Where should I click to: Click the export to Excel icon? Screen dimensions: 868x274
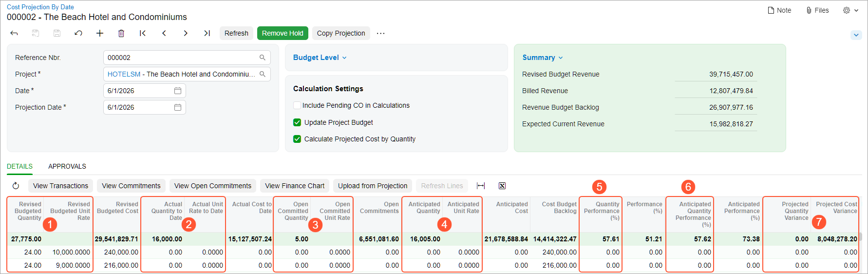502,186
